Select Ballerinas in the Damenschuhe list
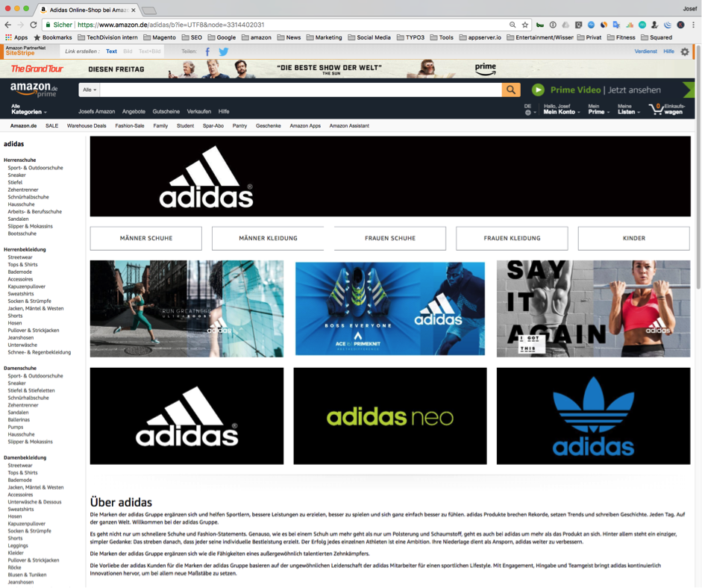This screenshot has height=588, width=702. click(19, 420)
